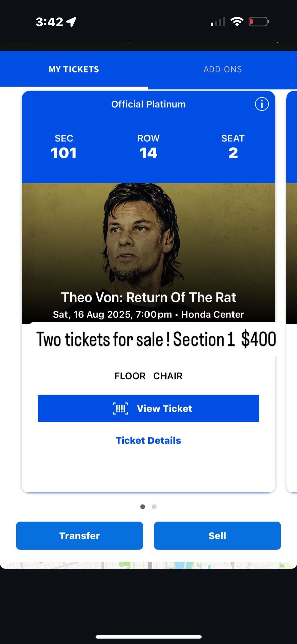Viewport: 297px width, 644px height.
Task: Tap the cellular signal bars
Action: coord(218,22)
